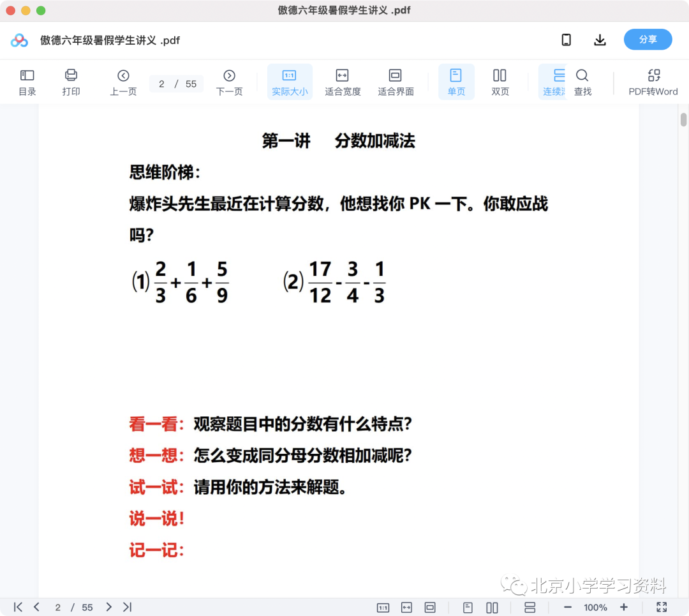Screen dimensions: 689x616
Task: Jump to last page in bottom bar
Action: coord(128,607)
